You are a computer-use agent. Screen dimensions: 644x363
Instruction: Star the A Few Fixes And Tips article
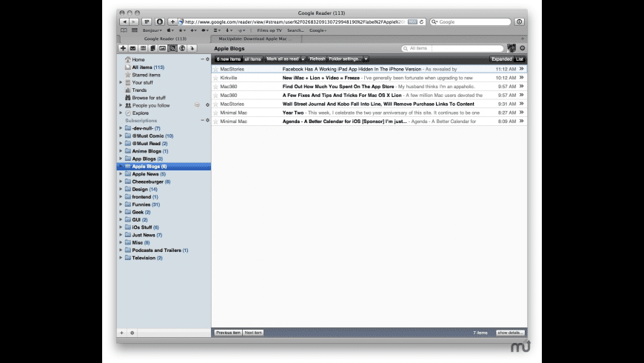(215, 95)
